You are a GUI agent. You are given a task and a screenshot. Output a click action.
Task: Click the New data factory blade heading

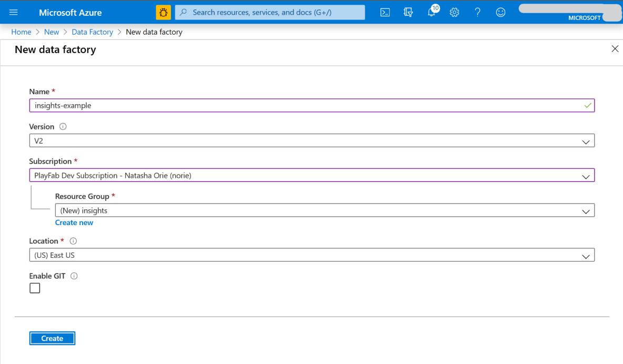coord(55,49)
